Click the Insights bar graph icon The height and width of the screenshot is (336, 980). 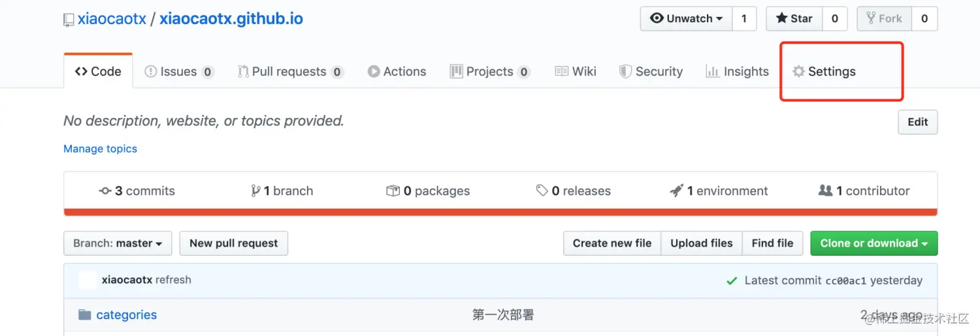point(712,72)
